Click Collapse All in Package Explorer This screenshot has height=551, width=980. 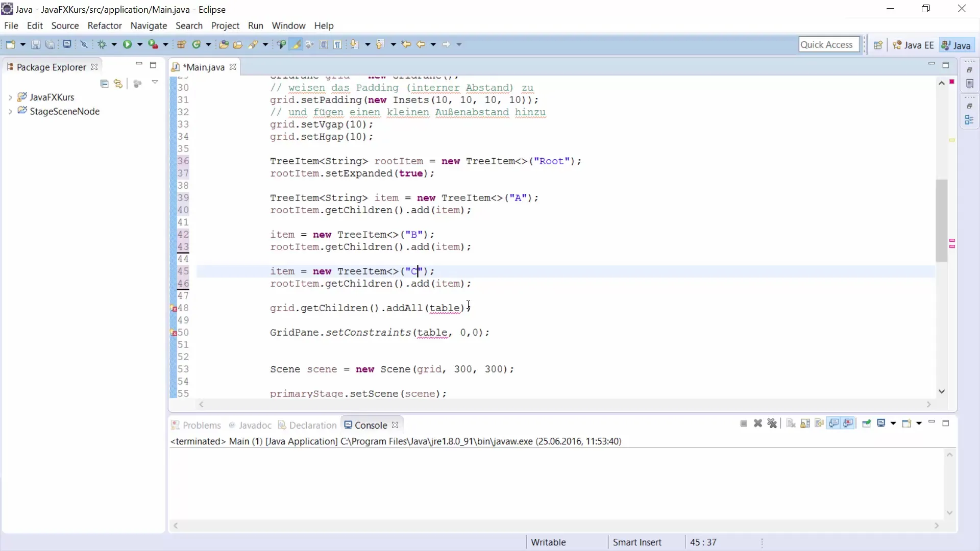(x=104, y=84)
